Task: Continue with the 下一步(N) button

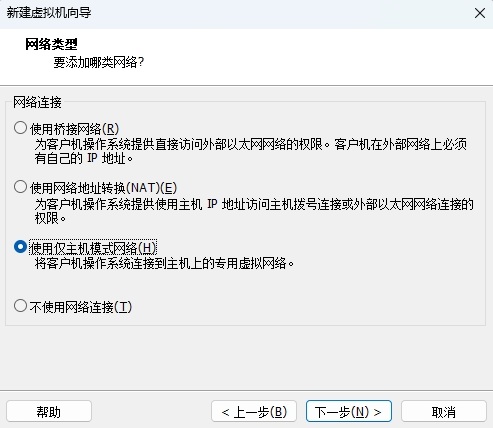Action: pyautogui.click(x=349, y=412)
